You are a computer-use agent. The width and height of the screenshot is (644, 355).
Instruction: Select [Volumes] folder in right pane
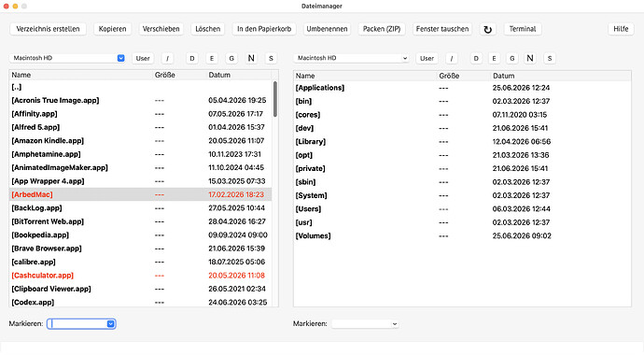pos(462,235)
